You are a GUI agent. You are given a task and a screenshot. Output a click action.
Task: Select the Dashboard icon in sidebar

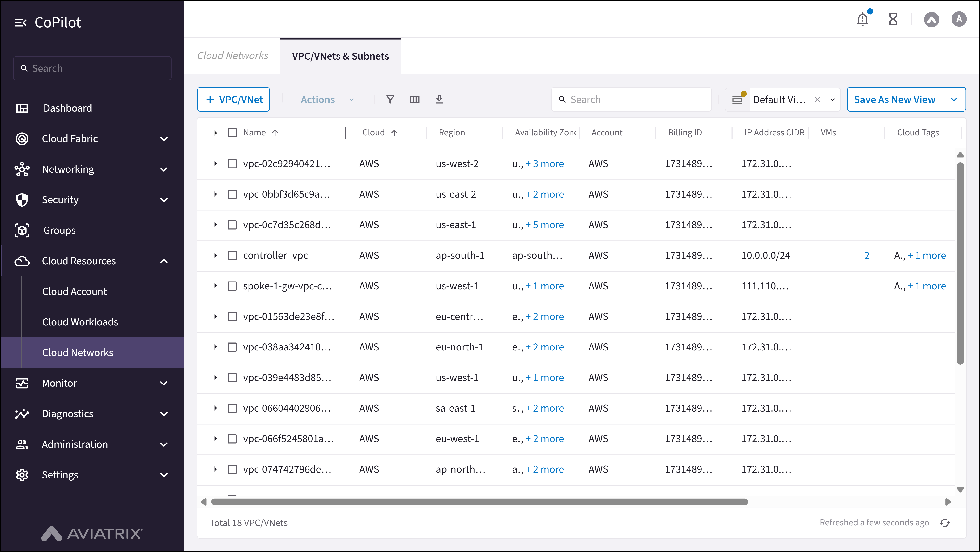(22, 108)
